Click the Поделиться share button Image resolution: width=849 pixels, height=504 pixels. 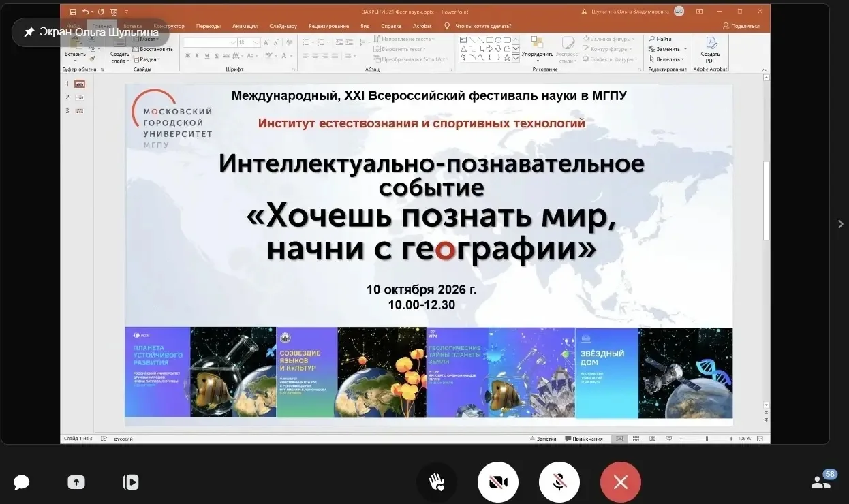(x=741, y=26)
